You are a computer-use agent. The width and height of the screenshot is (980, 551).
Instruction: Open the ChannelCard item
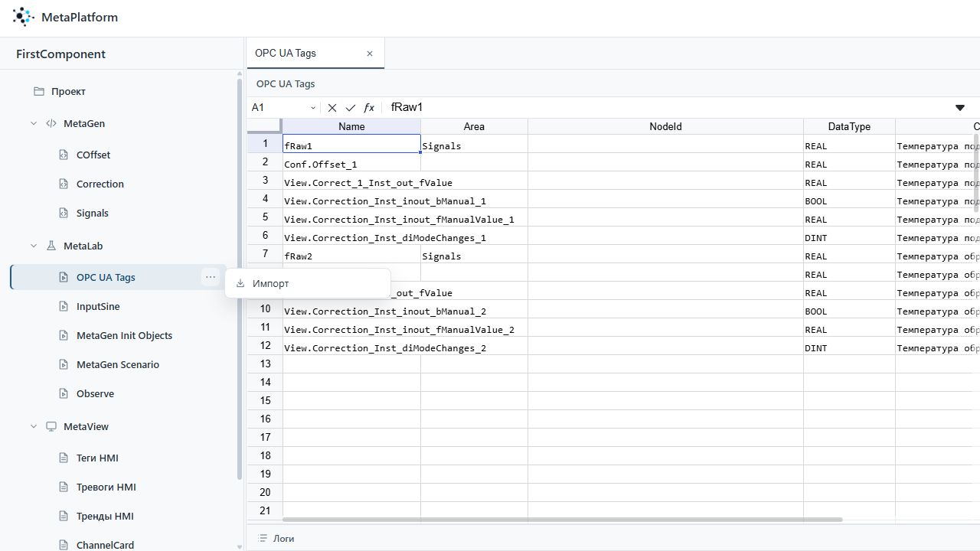click(x=105, y=545)
